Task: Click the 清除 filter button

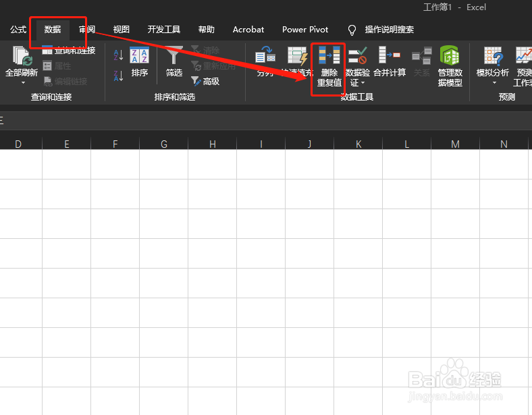Action: (x=205, y=51)
